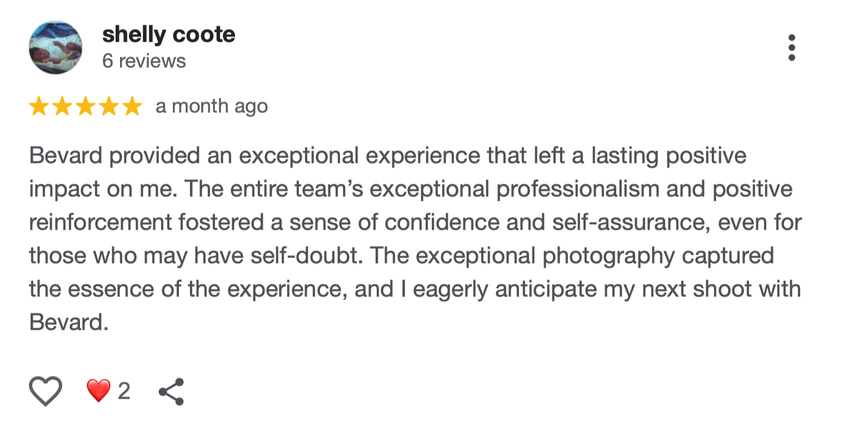Viewport: 868px width, 426px height.
Task: Click the red heart reaction emoji
Action: click(98, 391)
